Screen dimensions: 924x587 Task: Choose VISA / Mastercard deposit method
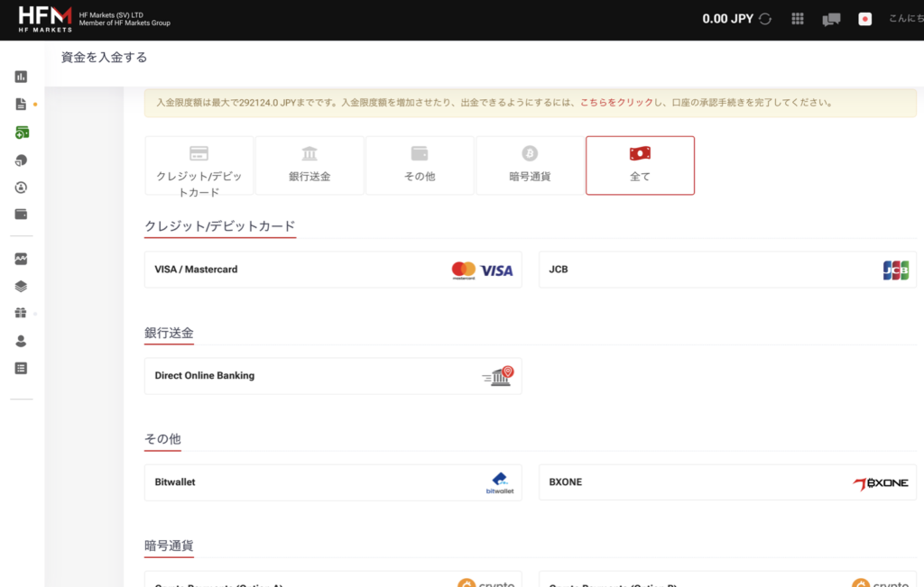333,270
